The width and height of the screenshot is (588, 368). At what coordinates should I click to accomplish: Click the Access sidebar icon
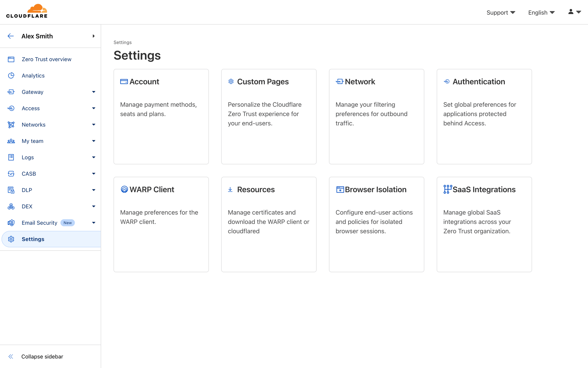[x=11, y=108]
